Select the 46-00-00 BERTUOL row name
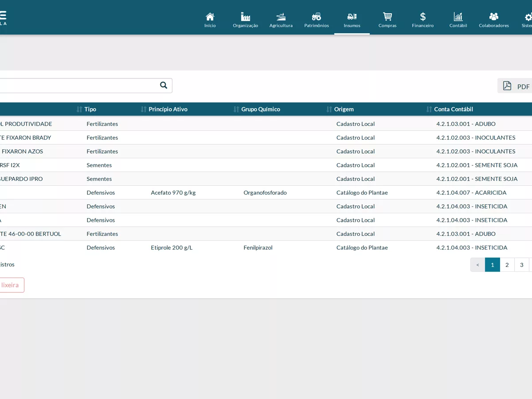This screenshot has width=532, height=399. click(31, 234)
